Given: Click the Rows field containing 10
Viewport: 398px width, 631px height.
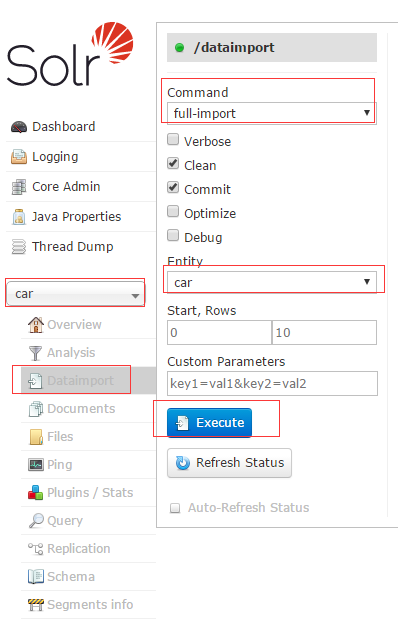Looking at the screenshot, I should (324, 332).
